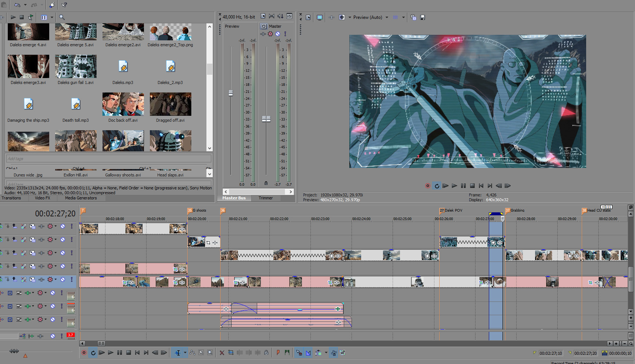Switch to the Trimmer tab

click(x=266, y=198)
